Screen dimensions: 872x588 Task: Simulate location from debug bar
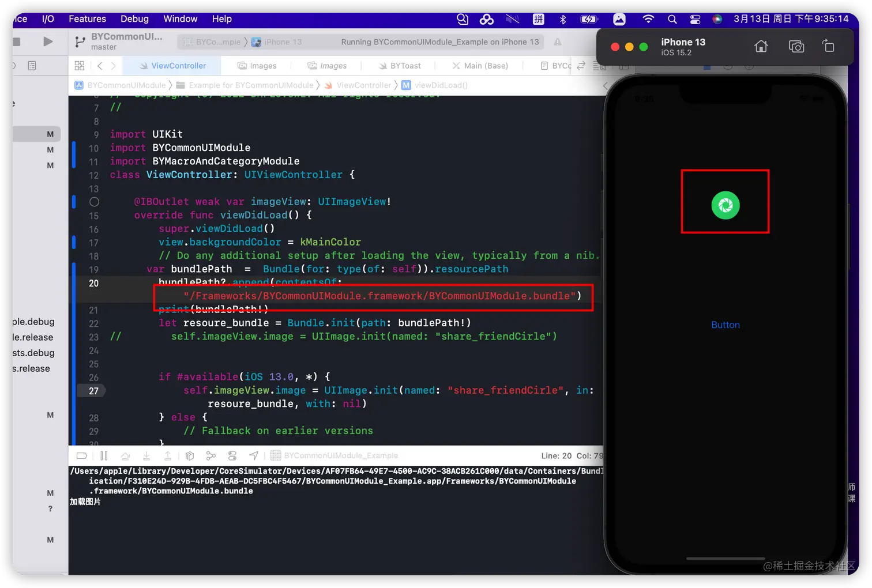coord(254,456)
